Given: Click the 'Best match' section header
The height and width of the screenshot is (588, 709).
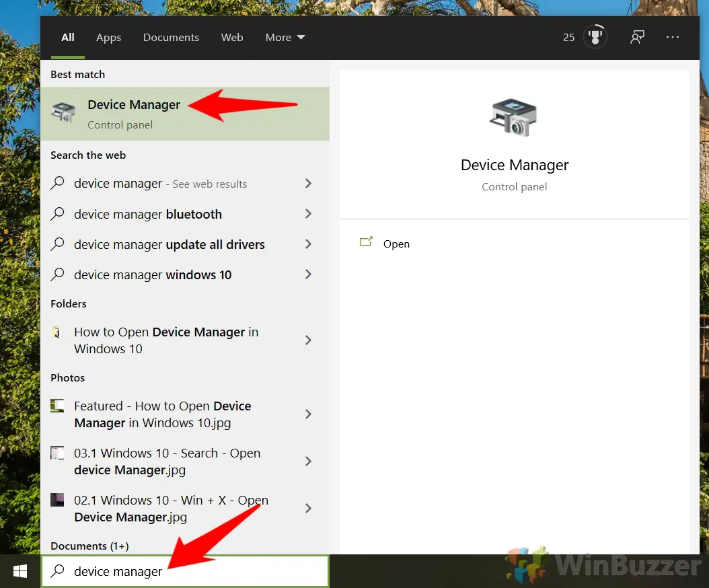Looking at the screenshot, I should (x=78, y=74).
